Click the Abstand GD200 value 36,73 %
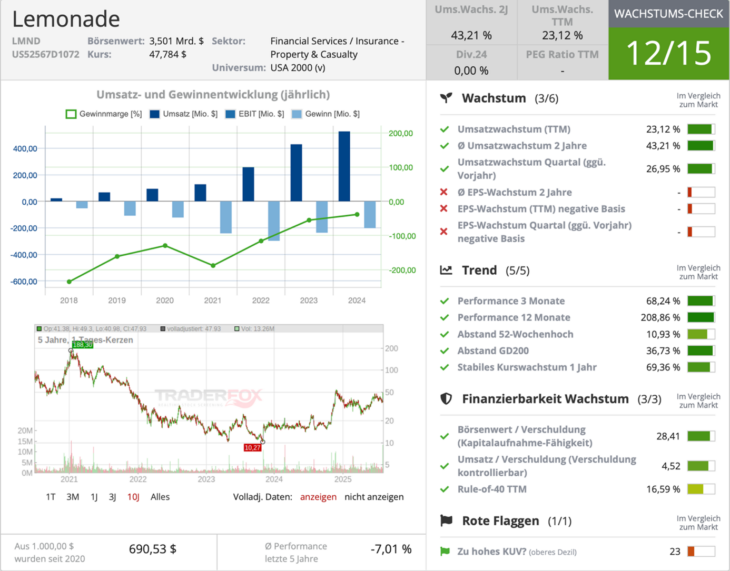The height and width of the screenshot is (571, 730). (663, 351)
